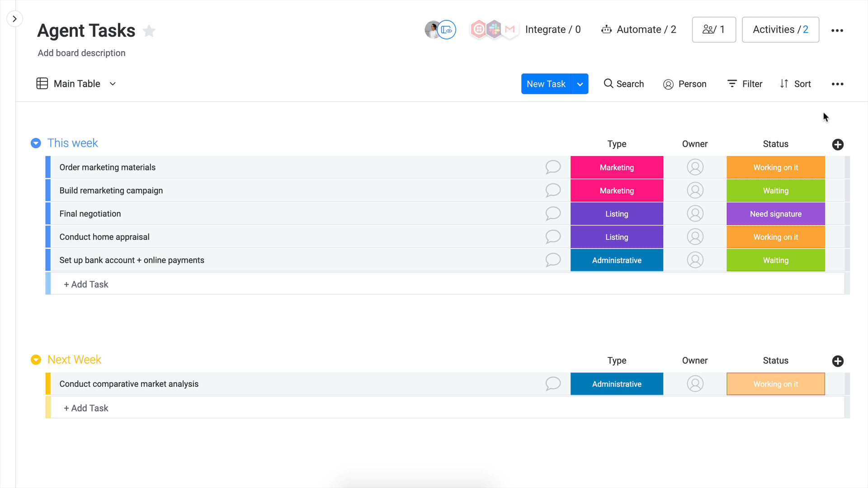Open Activities / 2 log
Screen dimensions: 868x488
(780, 30)
